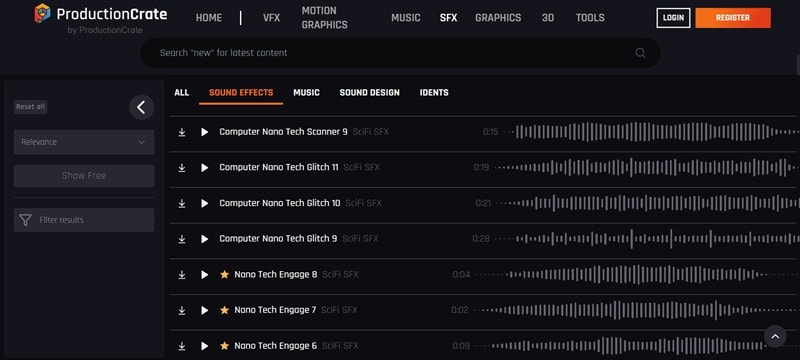Open the GRAPHICS nav item
Image resolution: width=800 pixels, height=360 pixels.
pyautogui.click(x=498, y=18)
